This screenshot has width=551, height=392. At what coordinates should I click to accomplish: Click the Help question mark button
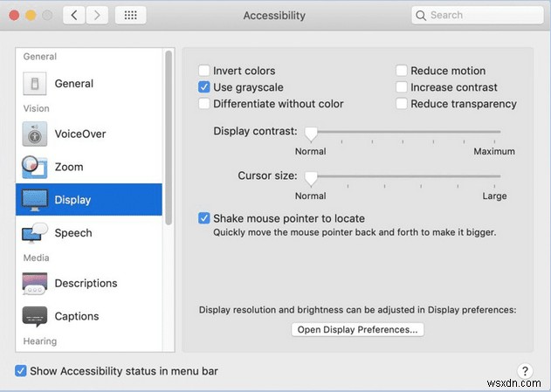point(526,371)
